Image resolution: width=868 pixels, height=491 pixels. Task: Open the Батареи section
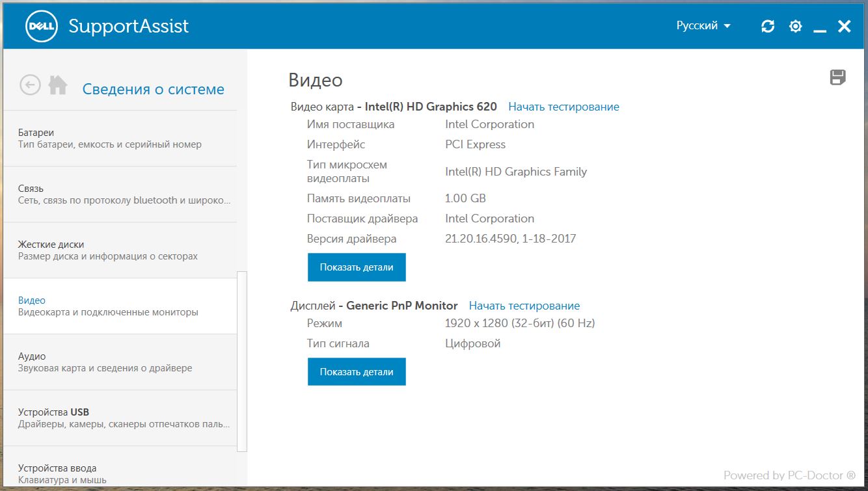120,139
